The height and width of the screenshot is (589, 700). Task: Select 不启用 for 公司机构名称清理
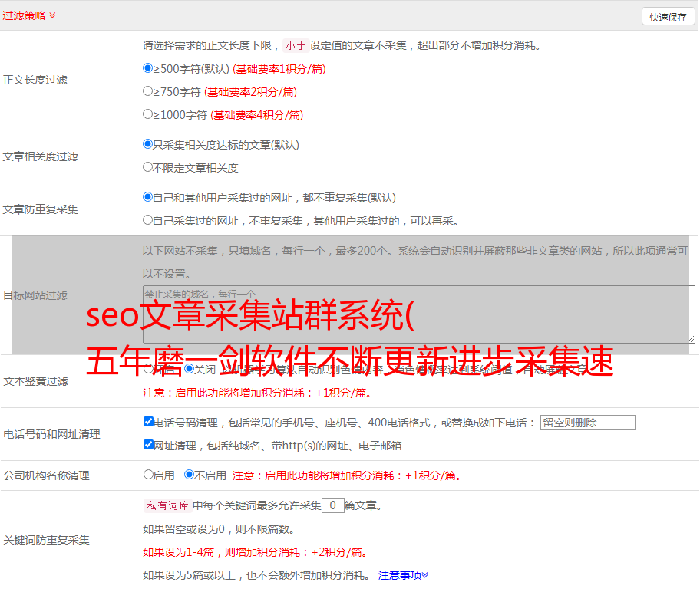pyautogui.click(x=189, y=475)
